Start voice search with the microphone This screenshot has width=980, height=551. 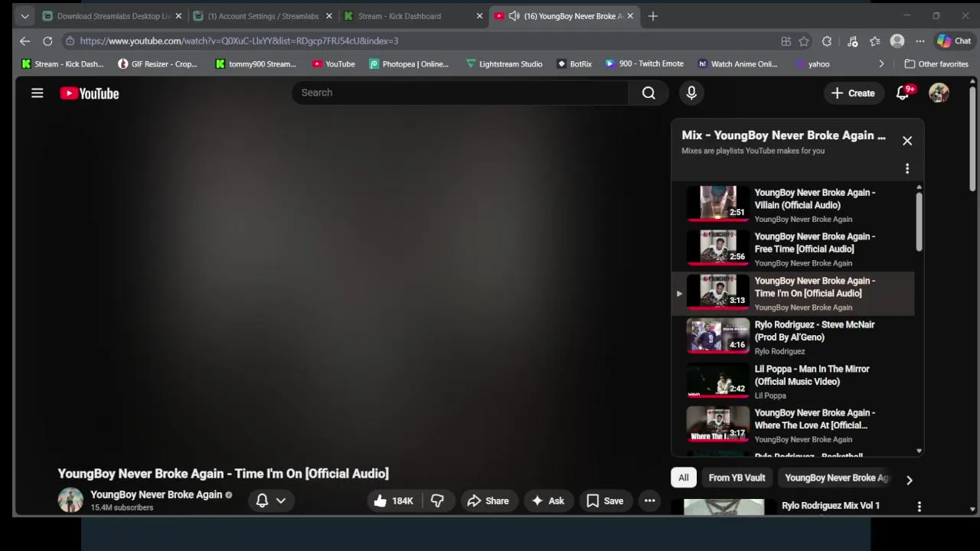[x=691, y=93]
